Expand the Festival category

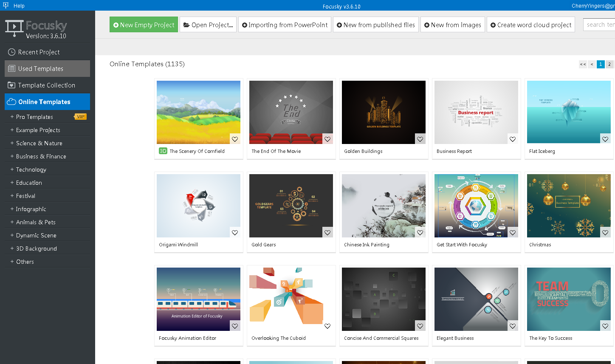[x=25, y=195]
